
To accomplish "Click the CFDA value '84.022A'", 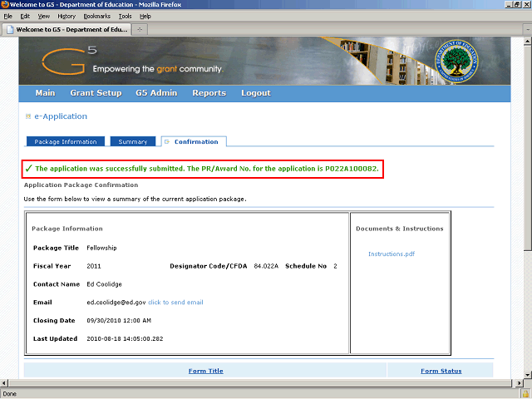I will [266, 266].
